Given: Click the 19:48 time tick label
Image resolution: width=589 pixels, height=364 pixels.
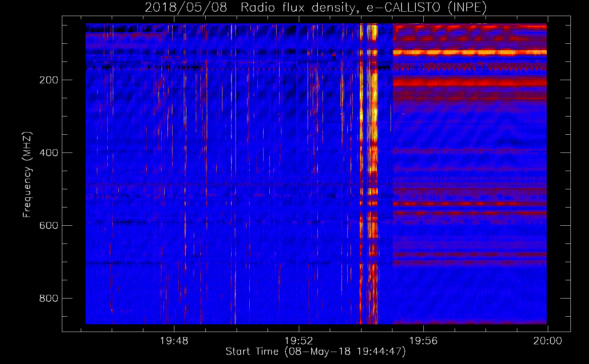Looking at the screenshot, I should (174, 341).
